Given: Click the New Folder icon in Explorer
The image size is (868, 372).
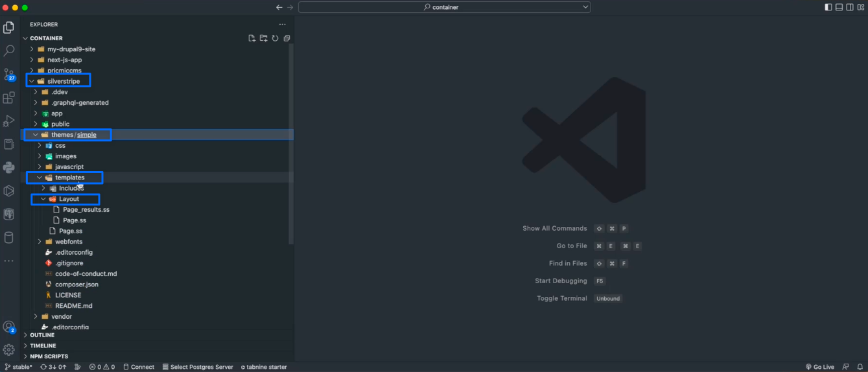Looking at the screenshot, I should [x=264, y=38].
